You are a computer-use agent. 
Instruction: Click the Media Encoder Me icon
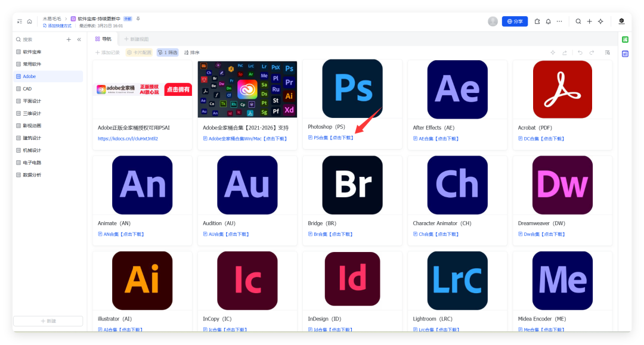(563, 281)
